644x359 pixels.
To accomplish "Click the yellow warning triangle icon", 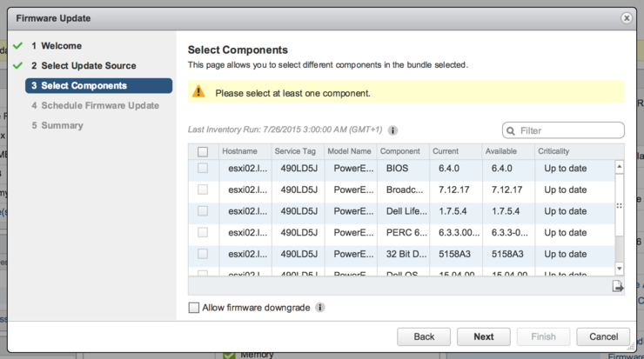I will click(198, 91).
